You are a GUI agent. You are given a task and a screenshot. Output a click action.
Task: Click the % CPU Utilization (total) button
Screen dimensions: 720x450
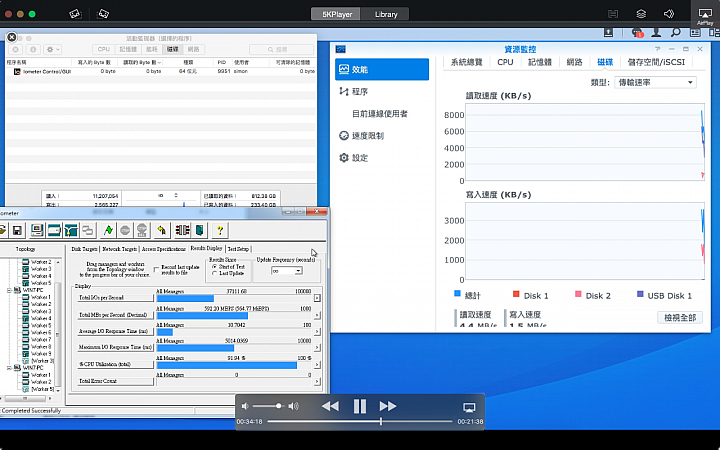(115, 364)
